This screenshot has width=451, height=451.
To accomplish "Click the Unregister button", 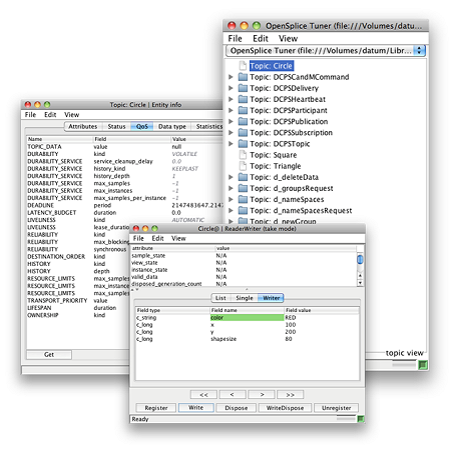I will click(336, 408).
